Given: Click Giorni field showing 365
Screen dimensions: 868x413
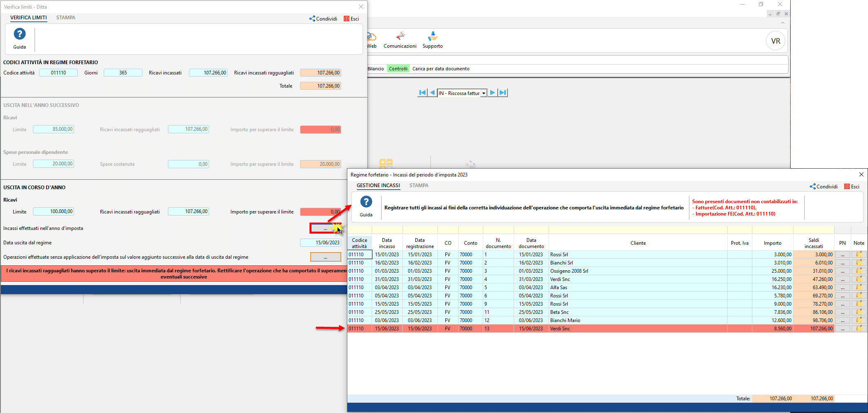Looking at the screenshot, I should coord(123,73).
